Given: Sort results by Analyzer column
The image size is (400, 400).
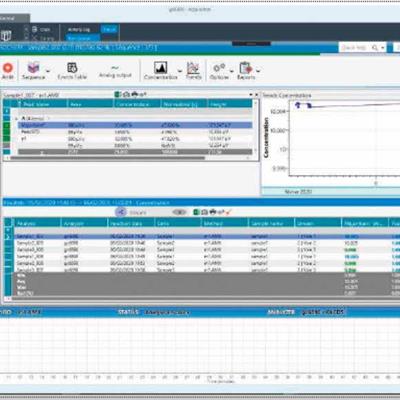Looking at the screenshot, I should click(84, 223).
